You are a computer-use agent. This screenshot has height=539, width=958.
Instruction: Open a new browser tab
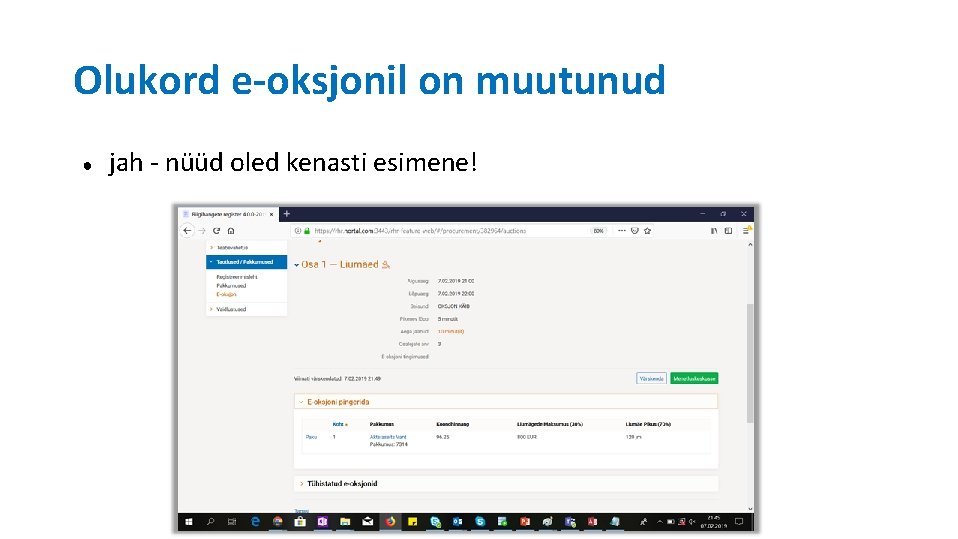[x=287, y=214]
